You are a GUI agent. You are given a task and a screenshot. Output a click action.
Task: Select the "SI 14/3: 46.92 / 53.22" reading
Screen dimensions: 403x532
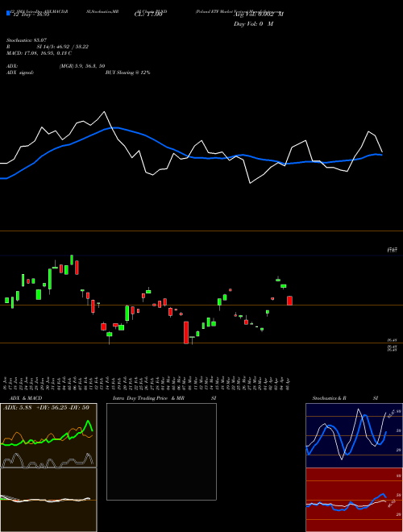(x=63, y=47)
